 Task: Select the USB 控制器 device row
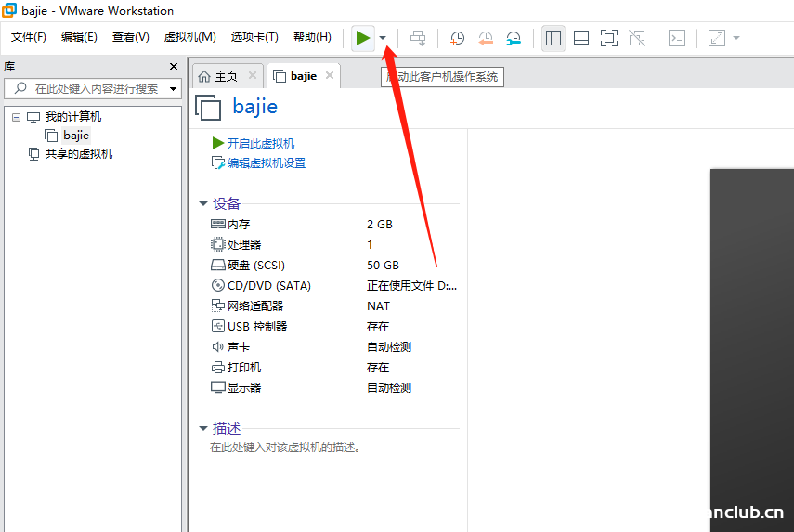click(334, 327)
